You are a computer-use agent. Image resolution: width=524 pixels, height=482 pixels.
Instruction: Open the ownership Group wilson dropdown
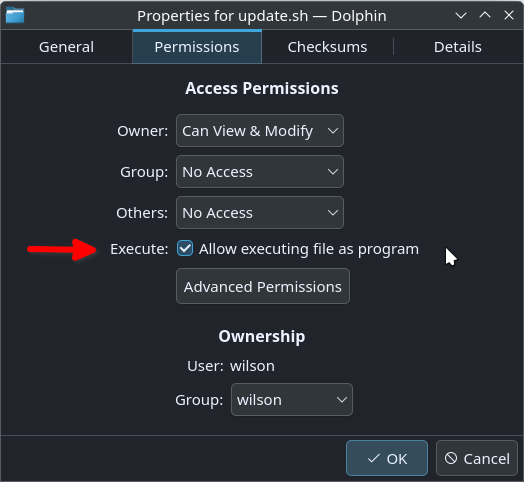292,400
